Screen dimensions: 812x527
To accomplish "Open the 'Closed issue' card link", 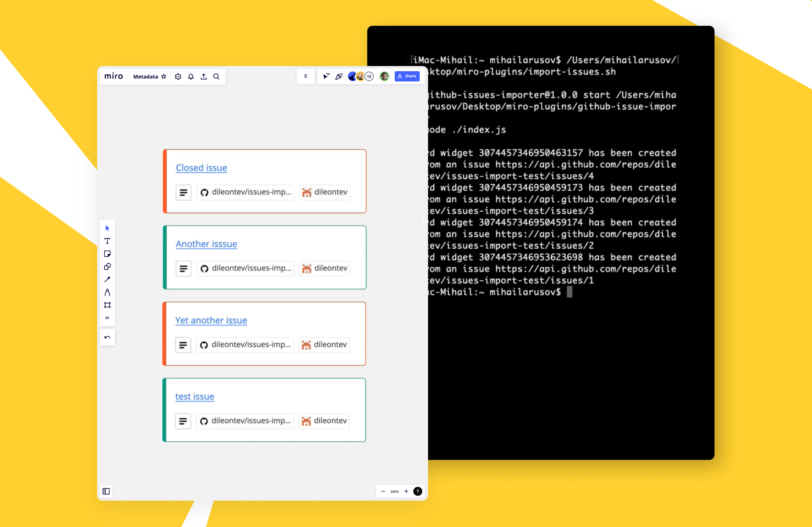I will pyautogui.click(x=201, y=168).
